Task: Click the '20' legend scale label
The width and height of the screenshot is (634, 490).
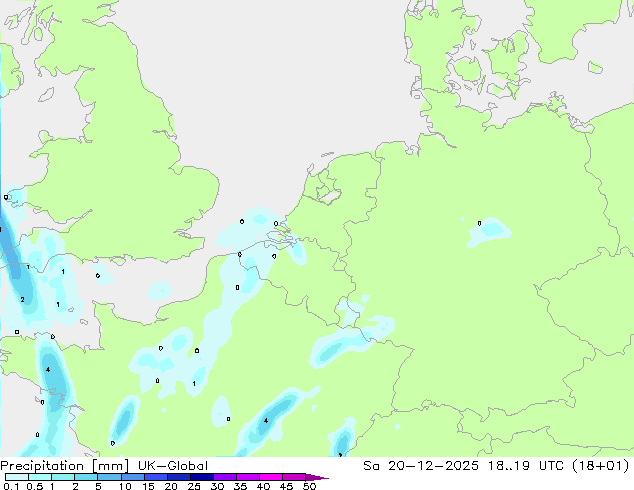Action: coord(171,486)
